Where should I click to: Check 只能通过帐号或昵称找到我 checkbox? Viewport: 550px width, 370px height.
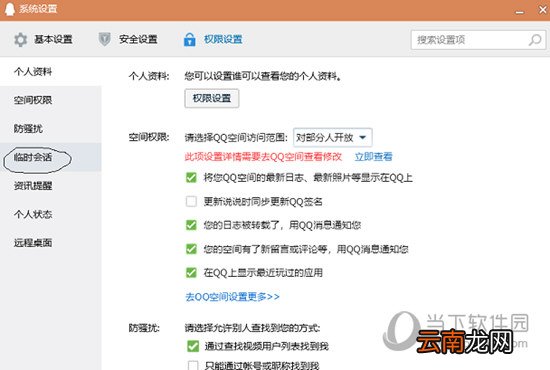coord(193,365)
